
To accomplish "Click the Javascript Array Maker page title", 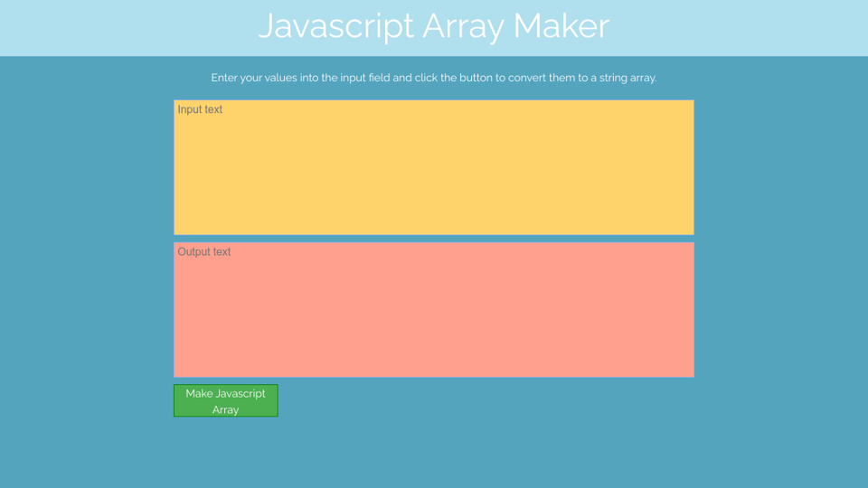I will tap(434, 26).
